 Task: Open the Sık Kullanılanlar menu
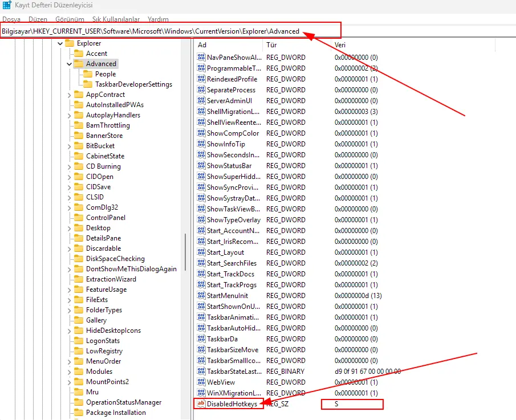(116, 19)
